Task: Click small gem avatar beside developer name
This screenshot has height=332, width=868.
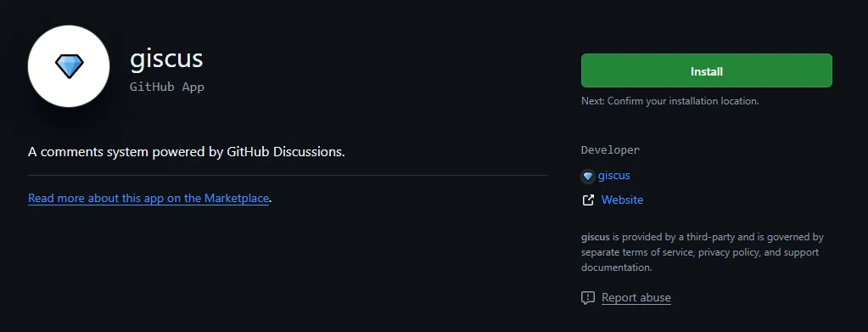Action: [588, 177]
